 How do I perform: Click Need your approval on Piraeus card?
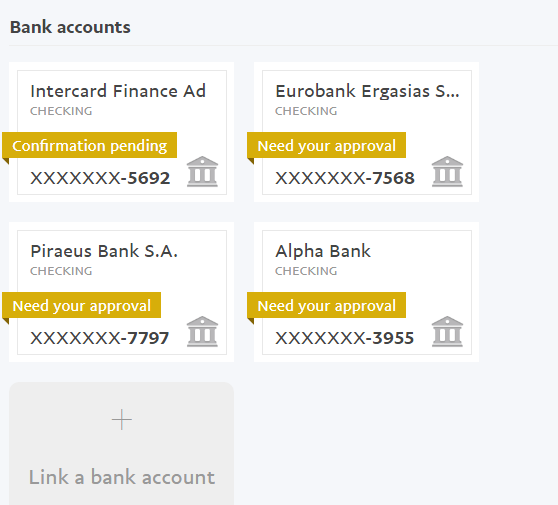coord(81,305)
